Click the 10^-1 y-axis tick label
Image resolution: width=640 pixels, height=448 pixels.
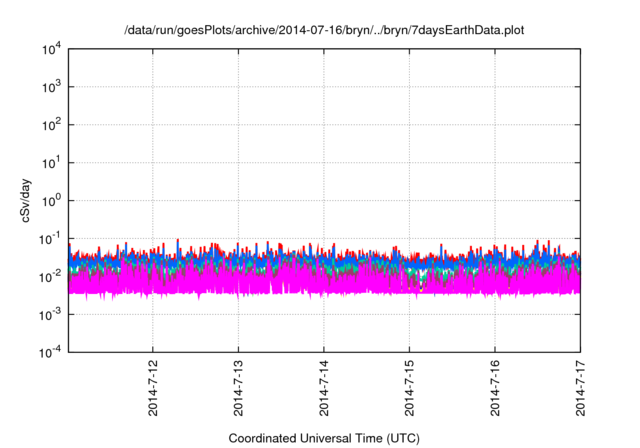point(50,238)
